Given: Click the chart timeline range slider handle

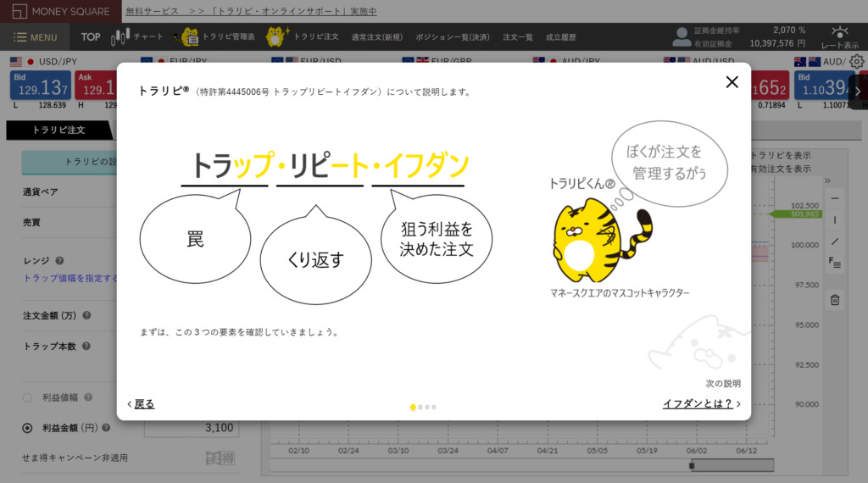Looking at the screenshot, I should tap(692, 466).
